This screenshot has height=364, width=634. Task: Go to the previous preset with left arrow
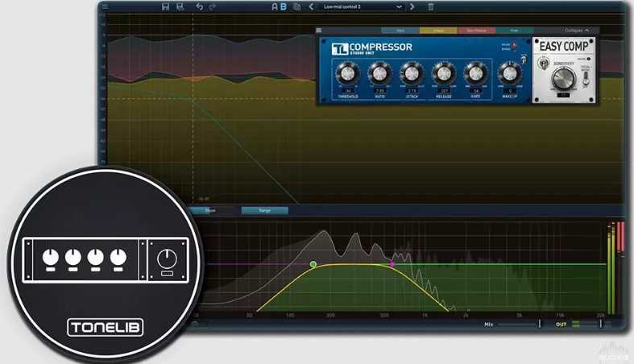tap(311, 6)
